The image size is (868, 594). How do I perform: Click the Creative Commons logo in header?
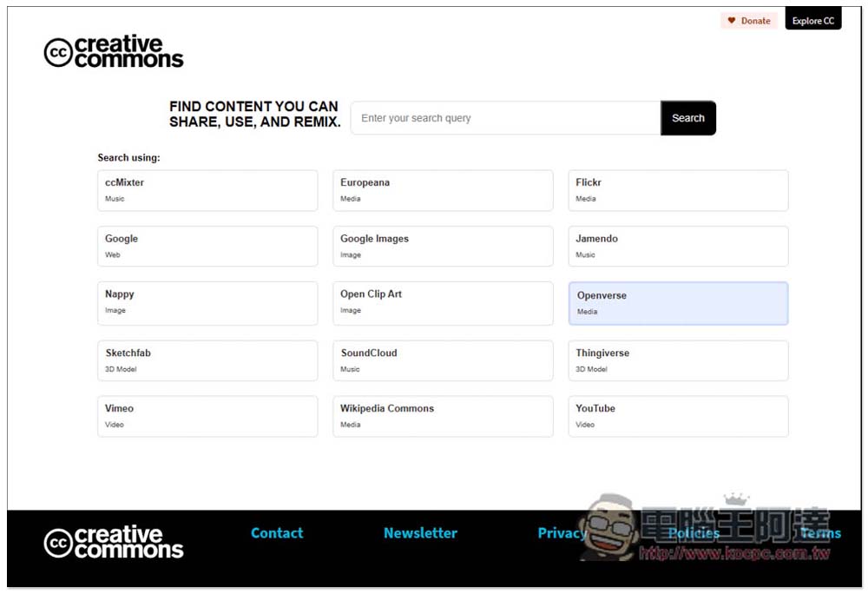(x=114, y=52)
